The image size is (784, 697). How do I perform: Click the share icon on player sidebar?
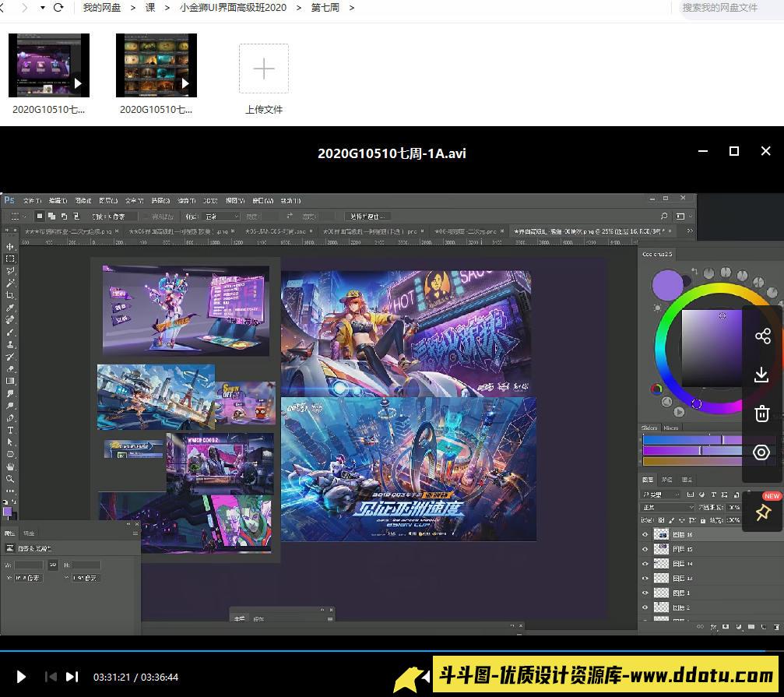pos(762,336)
